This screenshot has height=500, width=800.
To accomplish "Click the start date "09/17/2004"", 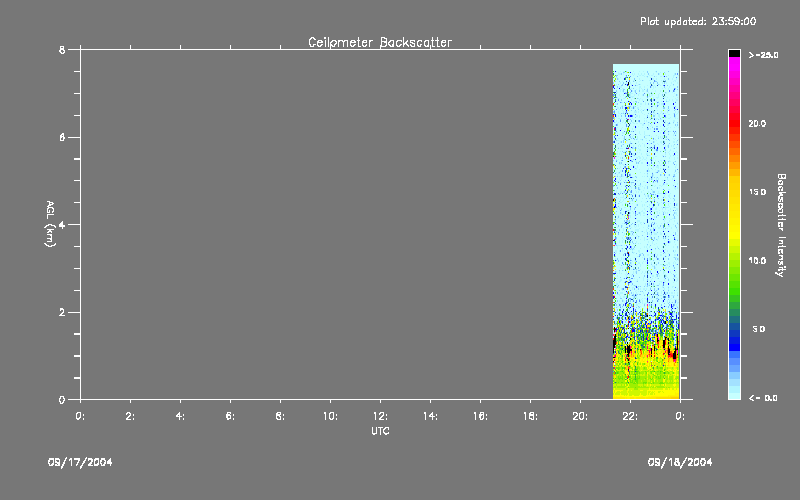I will coord(80,462).
